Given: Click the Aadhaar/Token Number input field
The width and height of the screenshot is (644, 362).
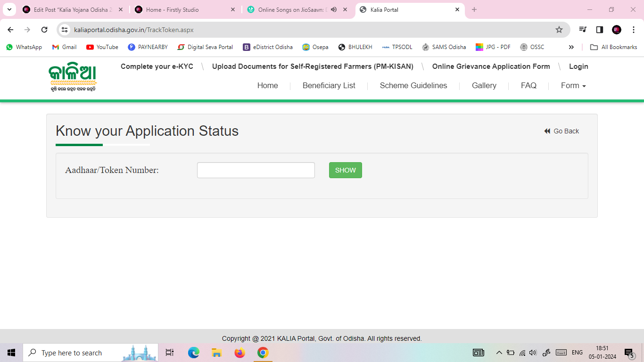Looking at the screenshot, I should (256, 170).
